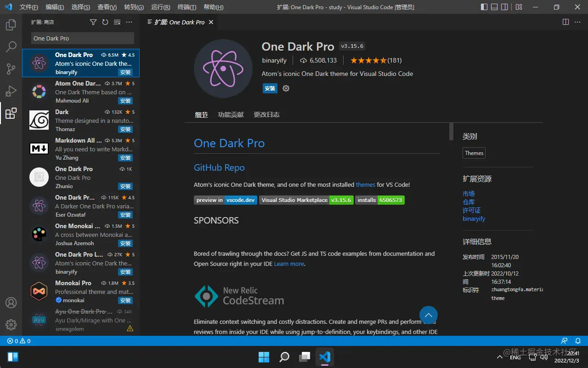Viewport: 588px width, 368px height.
Task: Click the extension search input field
Action: [x=83, y=38]
